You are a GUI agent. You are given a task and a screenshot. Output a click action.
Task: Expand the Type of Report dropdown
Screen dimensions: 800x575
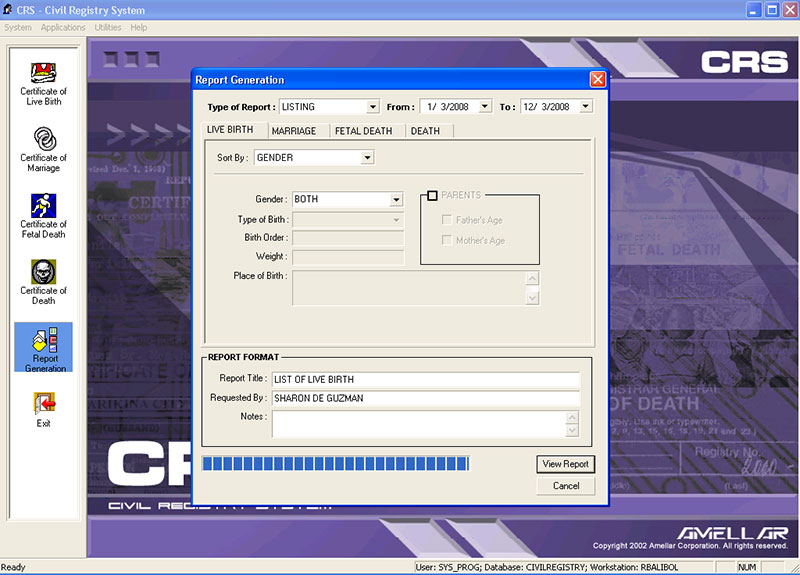click(x=373, y=106)
